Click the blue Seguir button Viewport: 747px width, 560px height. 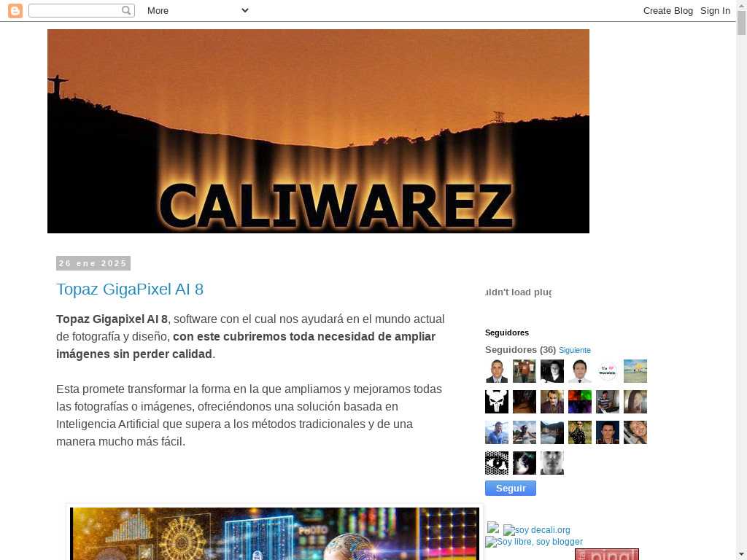510,488
